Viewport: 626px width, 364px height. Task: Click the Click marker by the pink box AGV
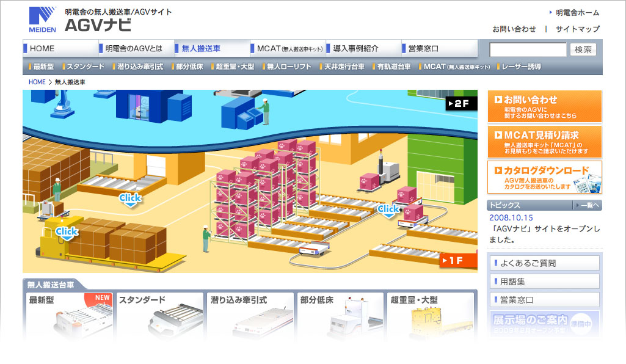click(388, 211)
